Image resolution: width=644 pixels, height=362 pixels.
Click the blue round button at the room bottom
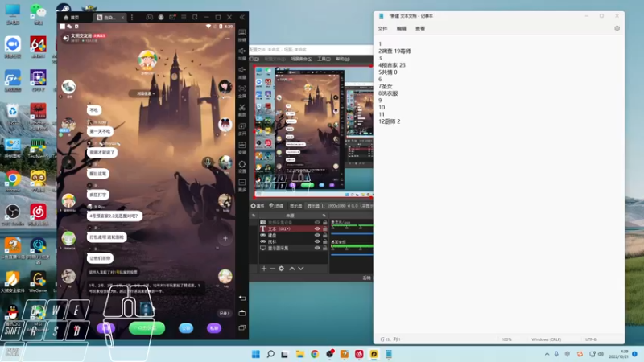(186, 328)
